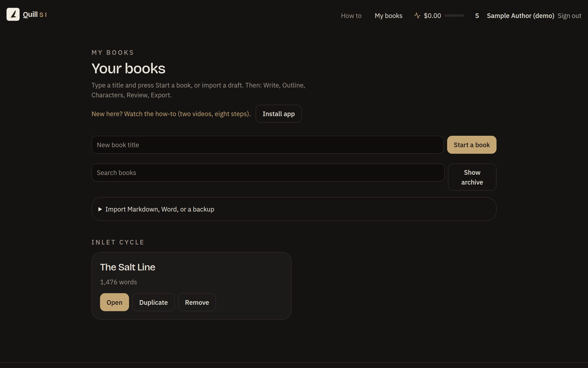The width and height of the screenshot is (588, 368).
Task: Toggle Show archive
Action: pyautogui.click(x=472, y=177)
